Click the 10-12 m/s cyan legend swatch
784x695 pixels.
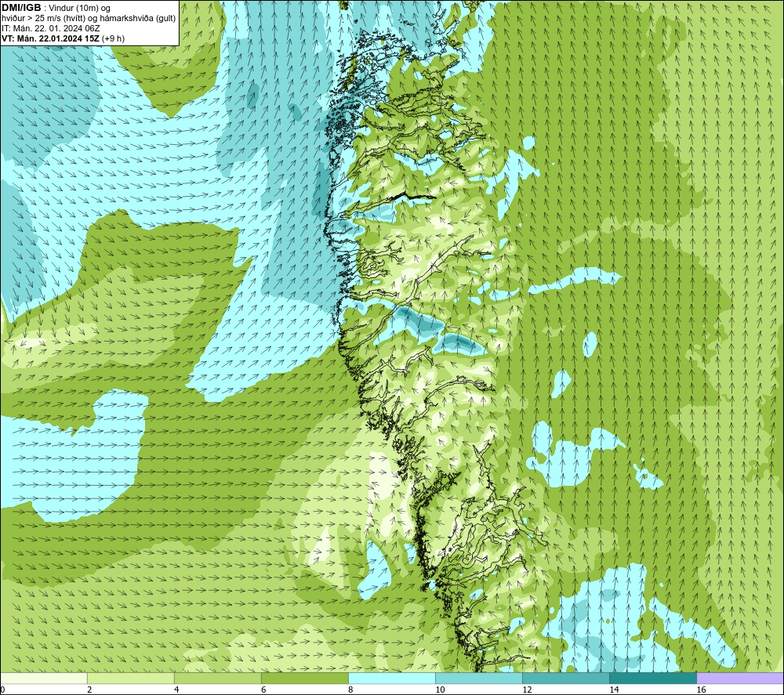click(479, 678)
